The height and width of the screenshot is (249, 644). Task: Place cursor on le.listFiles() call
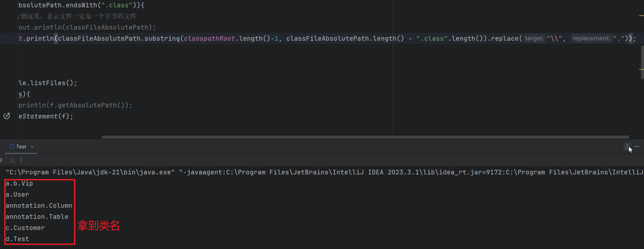pos(48,83)
